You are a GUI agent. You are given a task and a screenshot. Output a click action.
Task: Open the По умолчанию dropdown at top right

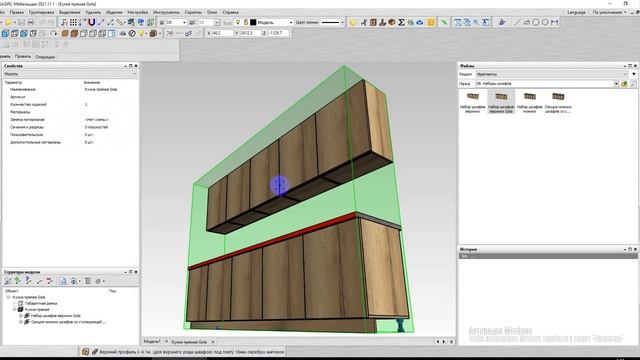pos(609,12)
